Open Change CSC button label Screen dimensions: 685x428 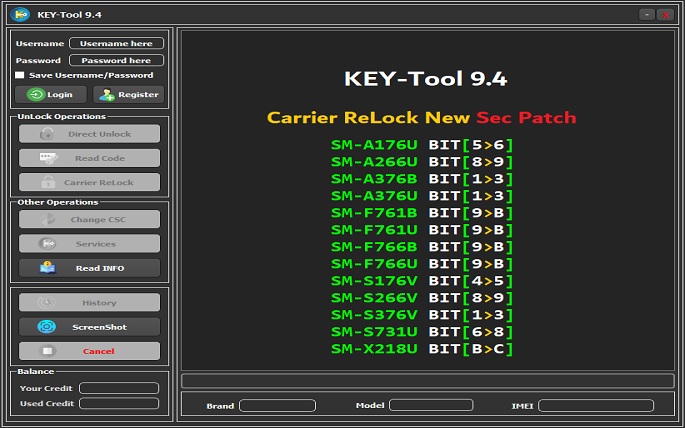98,220
